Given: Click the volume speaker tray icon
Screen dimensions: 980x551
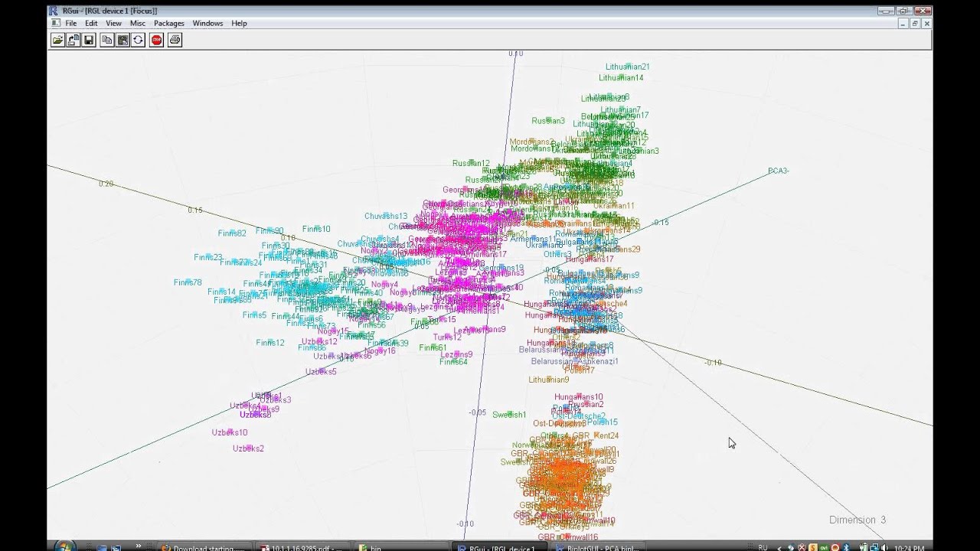Looking at the screenshot, I should [x=883, y=547].
